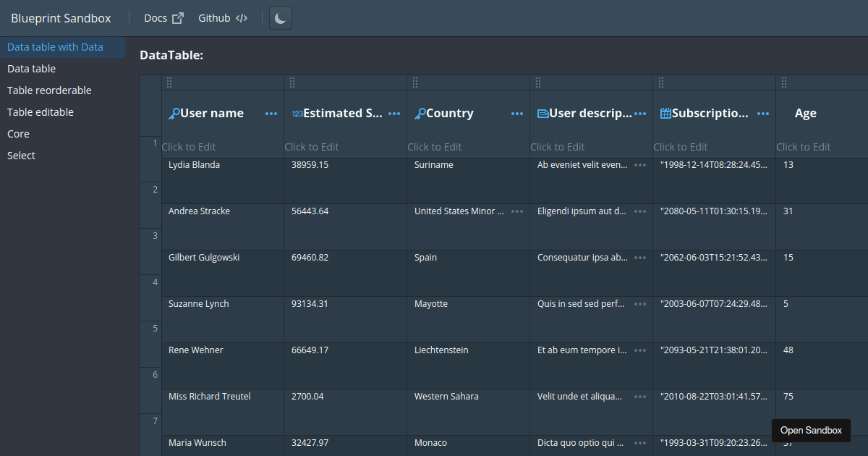Select the Maria Wunsch cell

(223, 446)
